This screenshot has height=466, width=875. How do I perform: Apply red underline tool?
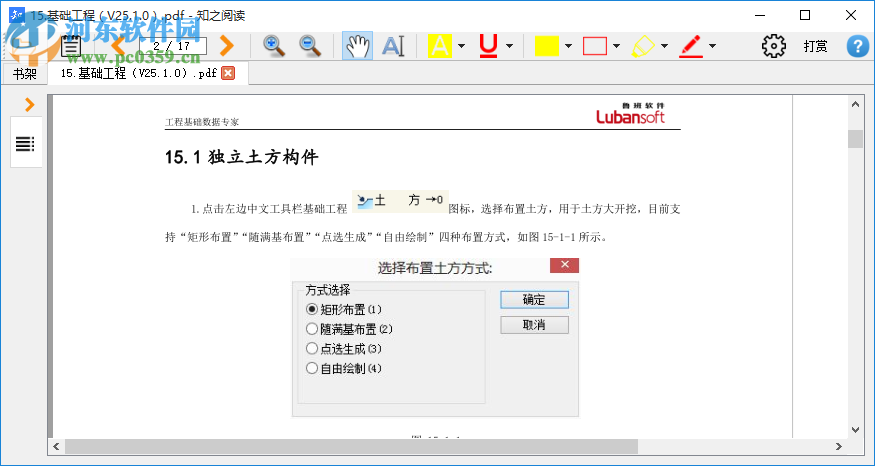pyautogui.click(x=488, y=46)
